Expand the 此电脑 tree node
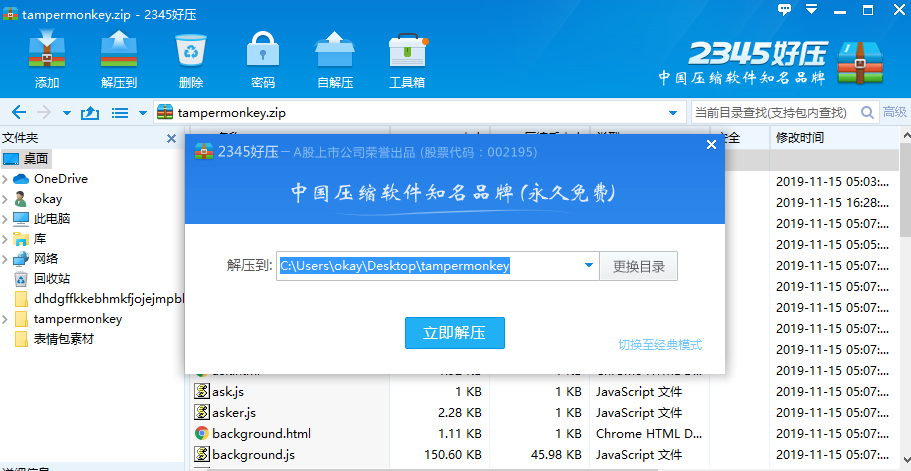This screenshot has height=471, width=911. point(5,219)
